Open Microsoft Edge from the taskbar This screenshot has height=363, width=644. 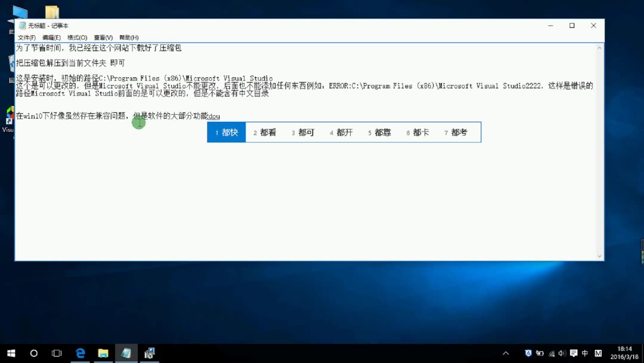coord(80,353)
